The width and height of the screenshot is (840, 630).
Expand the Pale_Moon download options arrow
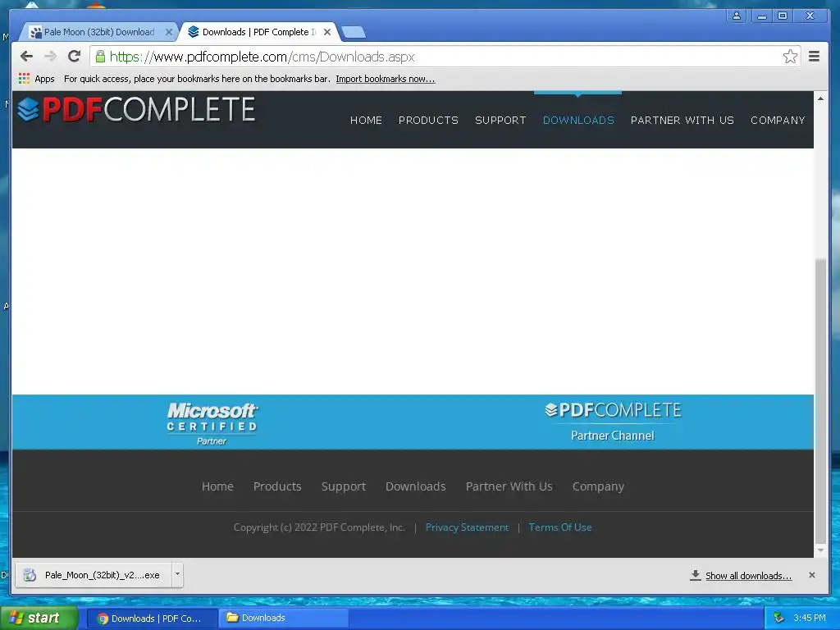click(x=177, y=575)
